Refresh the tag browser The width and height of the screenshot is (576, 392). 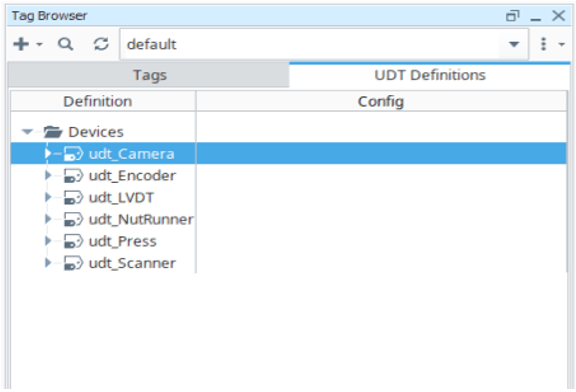click(101, 44)
